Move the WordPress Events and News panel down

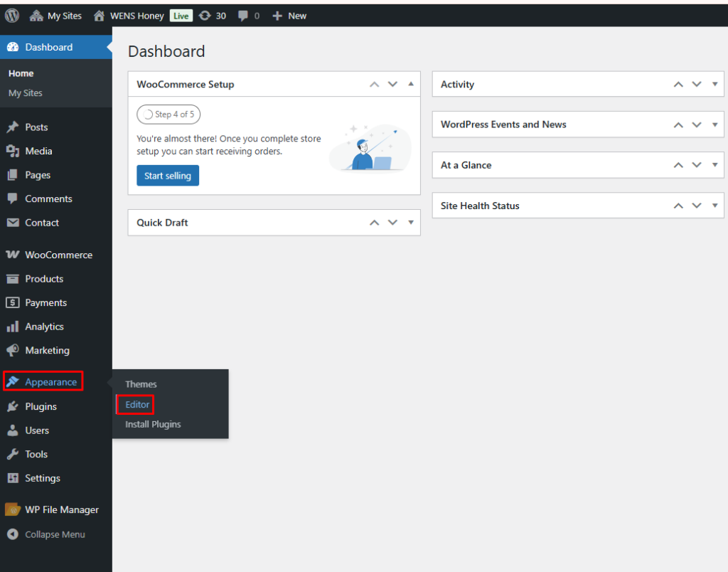click(x=697, y=125)
